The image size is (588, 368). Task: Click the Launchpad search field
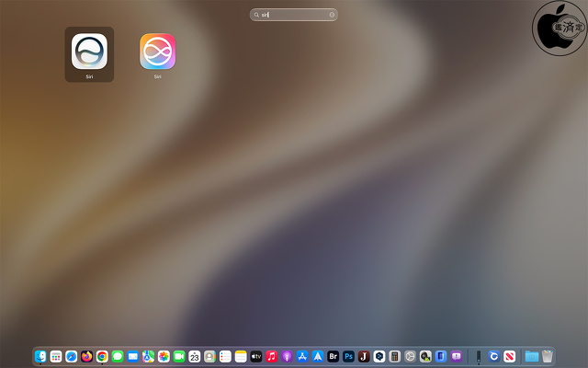(294, 15)
